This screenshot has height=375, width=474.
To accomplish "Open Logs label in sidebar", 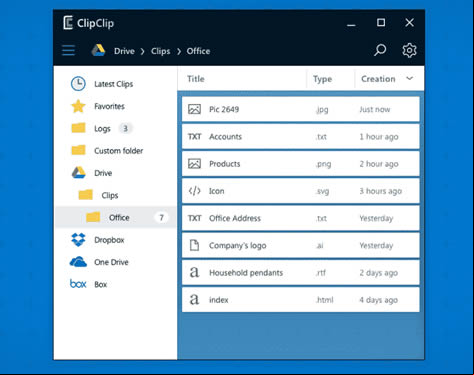I will 102,129.
